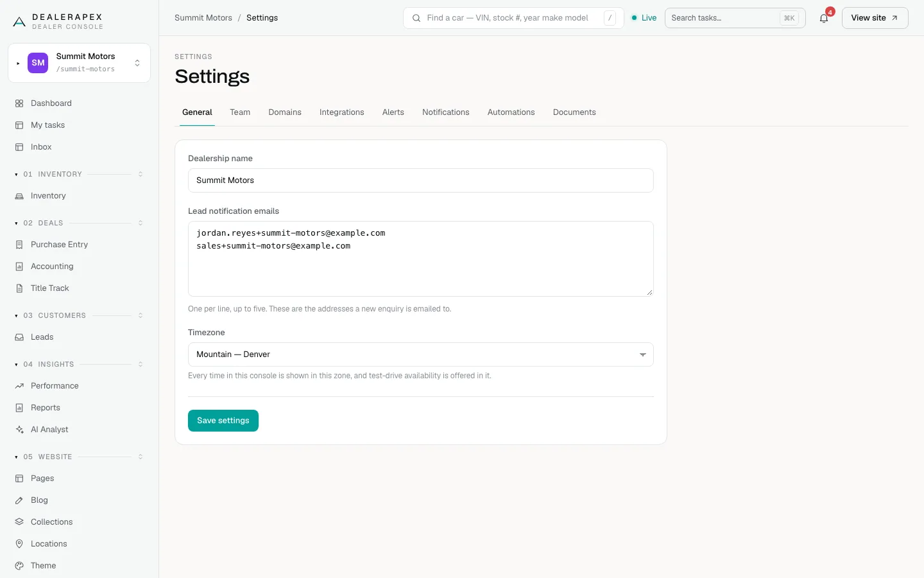Click the Dashboard grid icon
Image resolution: width=924 pixels, height=578 pixels.
pyautogui.click(x=19, y=103)
